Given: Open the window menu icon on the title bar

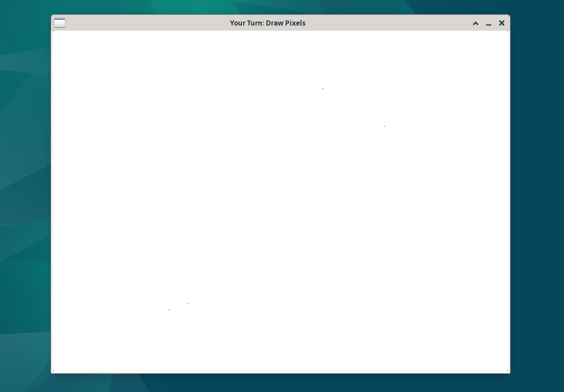Looking at the screenshot, I should (x=59, y=23).
